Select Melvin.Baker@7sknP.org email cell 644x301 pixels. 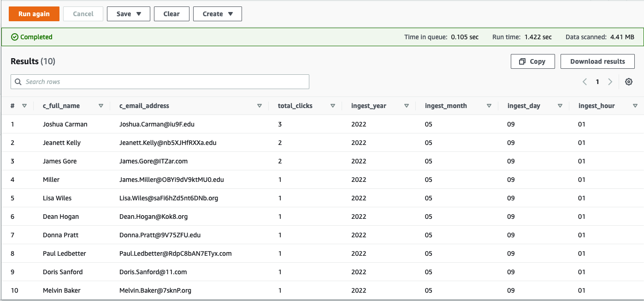tap(155, 290)
